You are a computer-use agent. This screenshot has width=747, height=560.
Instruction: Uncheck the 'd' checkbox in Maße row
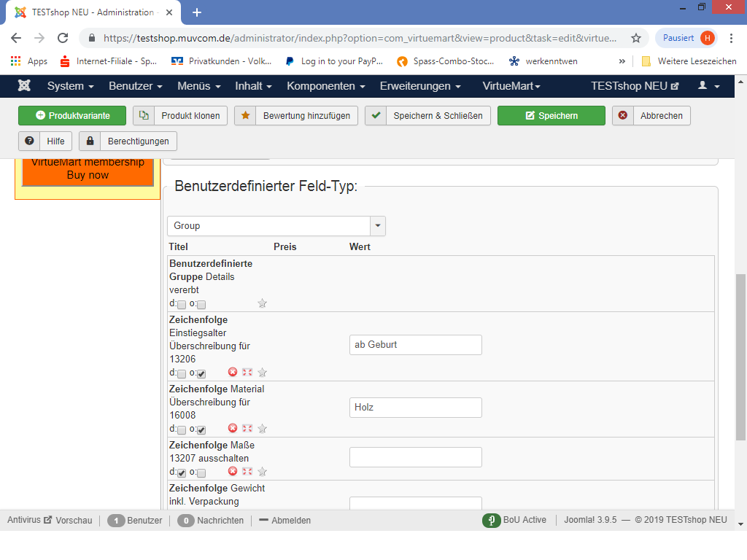(x=182, y=473)
